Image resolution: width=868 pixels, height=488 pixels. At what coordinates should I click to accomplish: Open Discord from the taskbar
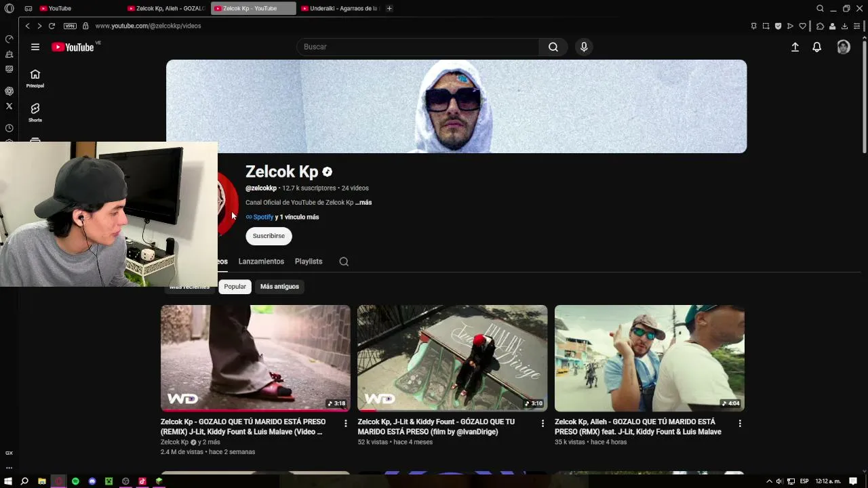92,481
